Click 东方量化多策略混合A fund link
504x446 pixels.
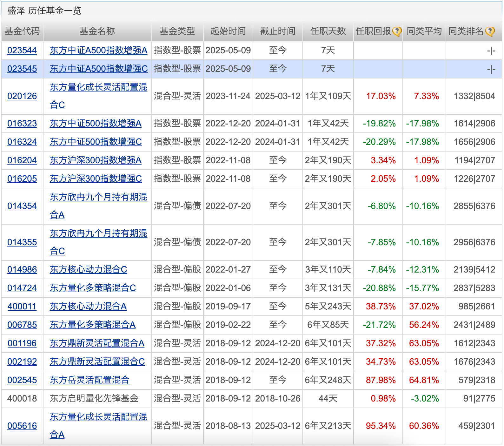tap(93, 325)
